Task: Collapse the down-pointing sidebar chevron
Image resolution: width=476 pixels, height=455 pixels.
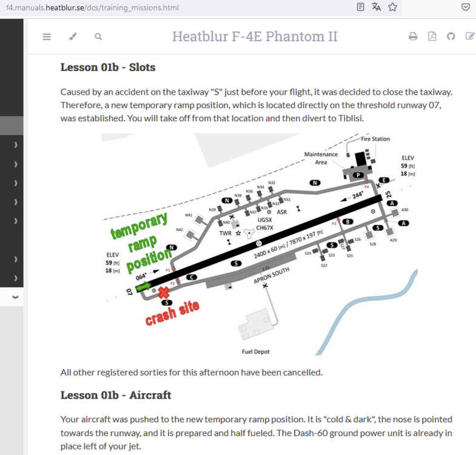Action: coord(15,297)
